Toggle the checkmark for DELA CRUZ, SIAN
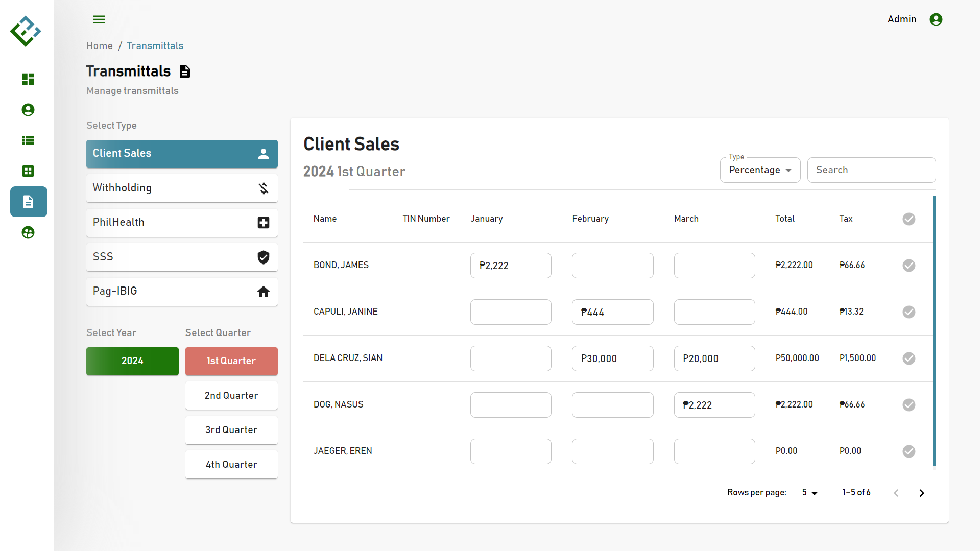980x551 pixels. tap(909, 358)
